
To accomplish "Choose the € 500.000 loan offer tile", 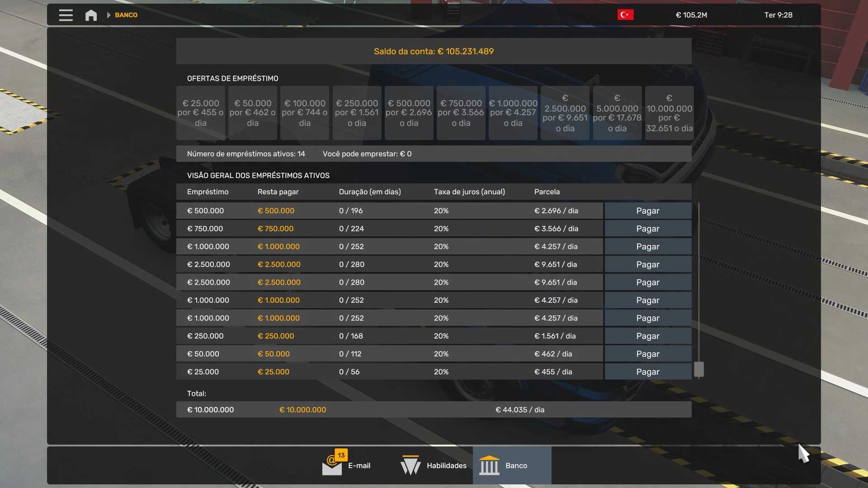I will click(409, 113).
